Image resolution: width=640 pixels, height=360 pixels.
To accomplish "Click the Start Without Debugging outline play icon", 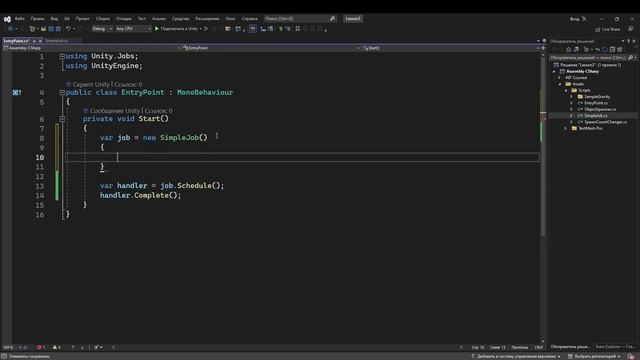I will click(206, 29).
